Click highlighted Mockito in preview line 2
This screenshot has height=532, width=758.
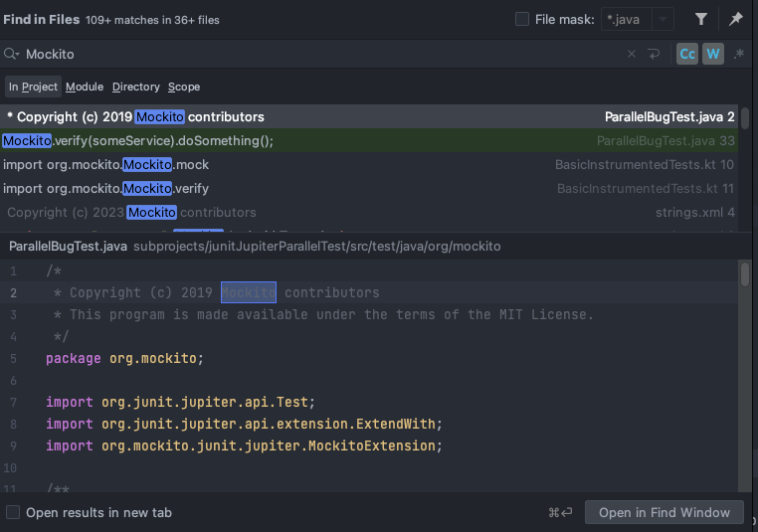(x=249, y=292)
